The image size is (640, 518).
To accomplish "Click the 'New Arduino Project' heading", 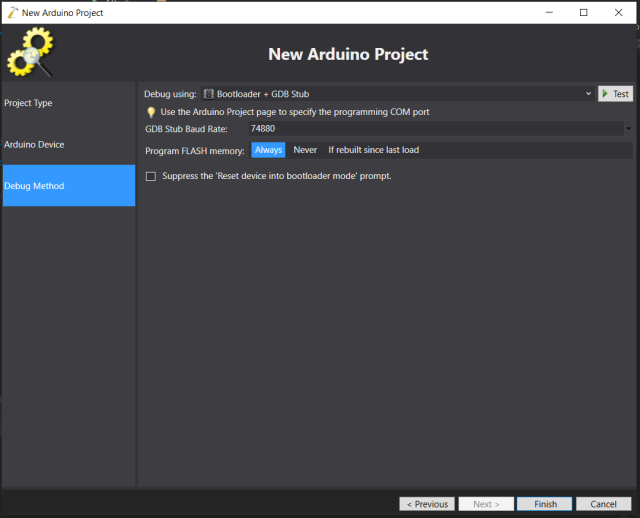I will 348,54.
